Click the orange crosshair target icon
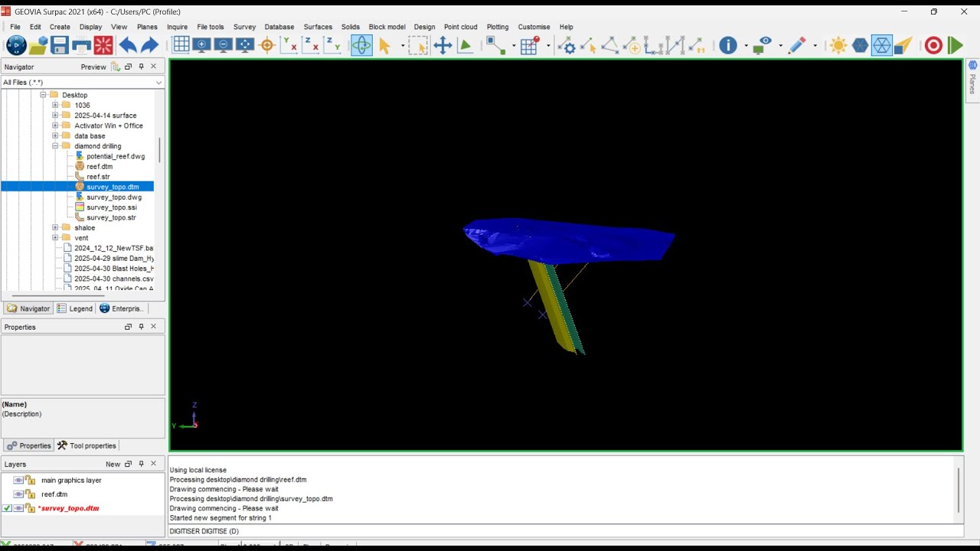This screenshot has width=980, height=551. pos(267,45)
